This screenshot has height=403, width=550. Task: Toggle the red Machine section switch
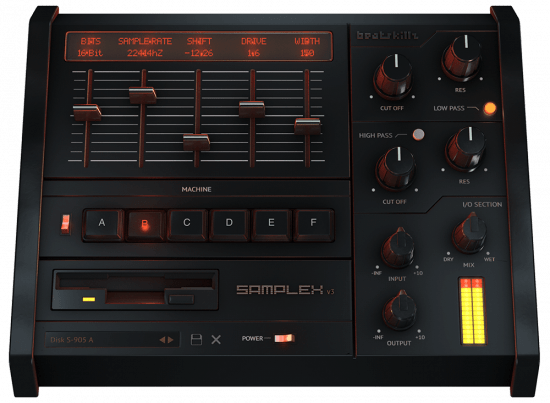pyautogui.click(x=66, y=224)
